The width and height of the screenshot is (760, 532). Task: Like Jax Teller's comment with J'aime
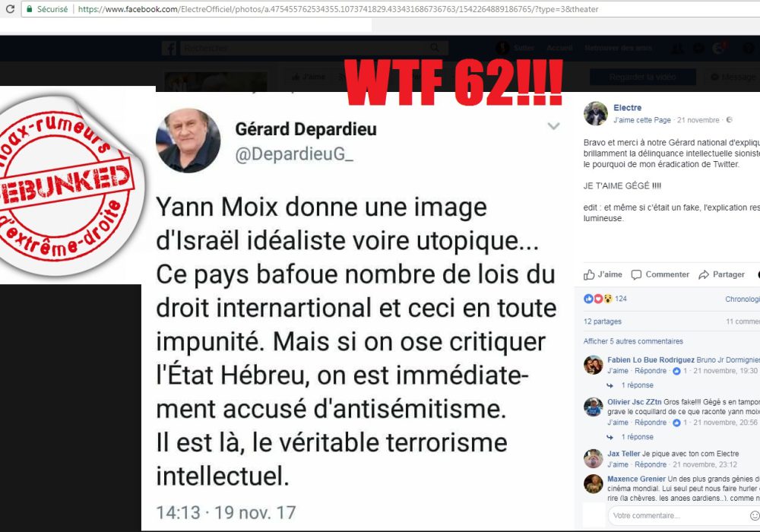[x=617, y=464]
